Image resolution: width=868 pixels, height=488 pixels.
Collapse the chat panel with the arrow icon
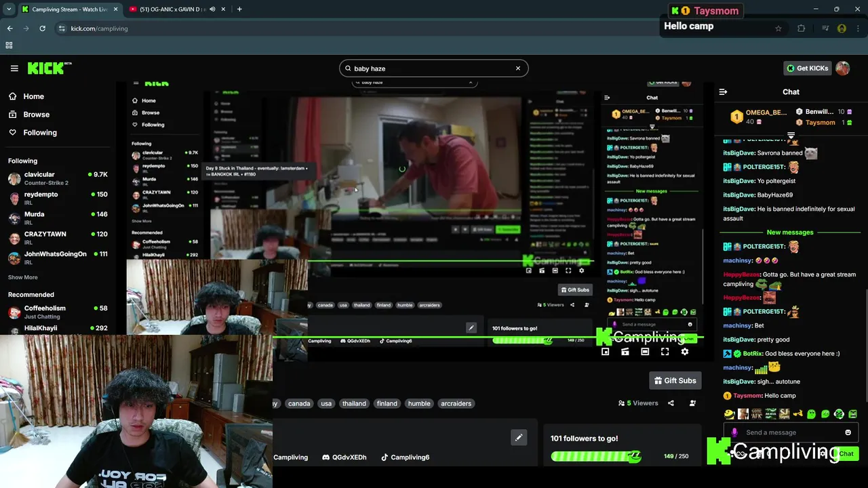(723, 91)
